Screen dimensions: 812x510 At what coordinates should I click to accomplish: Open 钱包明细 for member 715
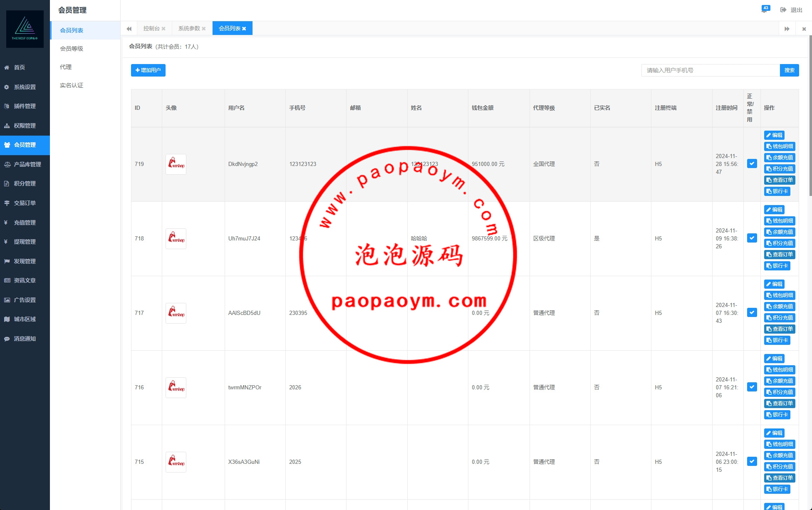pos(780,444)
